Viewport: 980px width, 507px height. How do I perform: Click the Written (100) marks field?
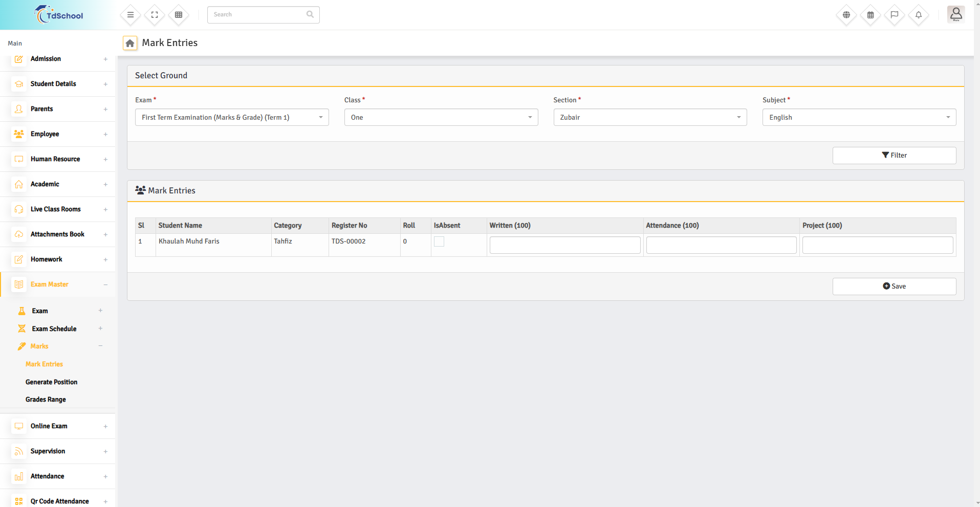[564, 245]
